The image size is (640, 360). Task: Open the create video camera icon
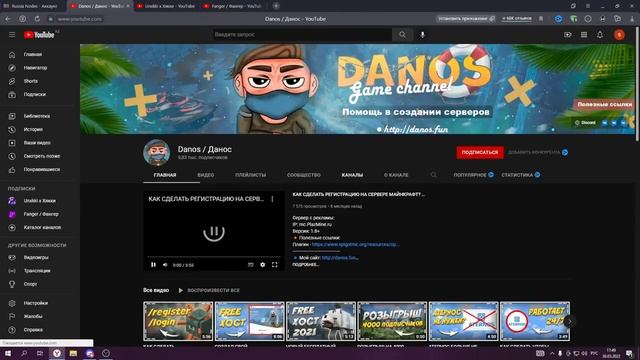[568, 35]
